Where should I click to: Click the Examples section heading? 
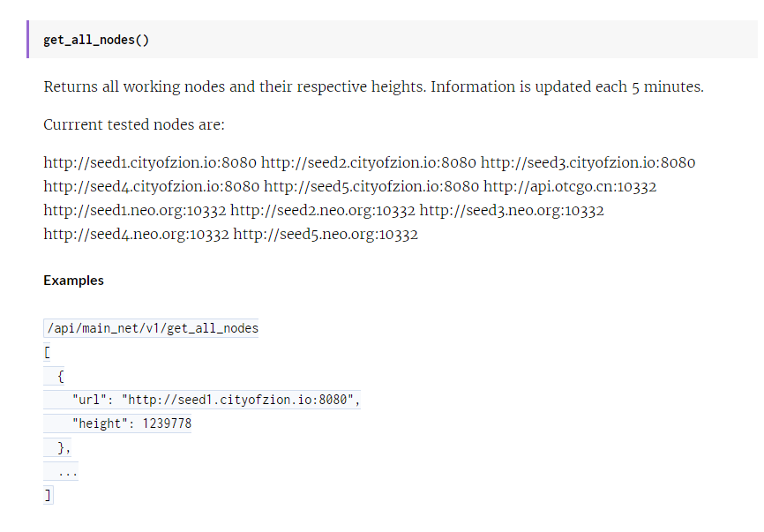[73, 281]
